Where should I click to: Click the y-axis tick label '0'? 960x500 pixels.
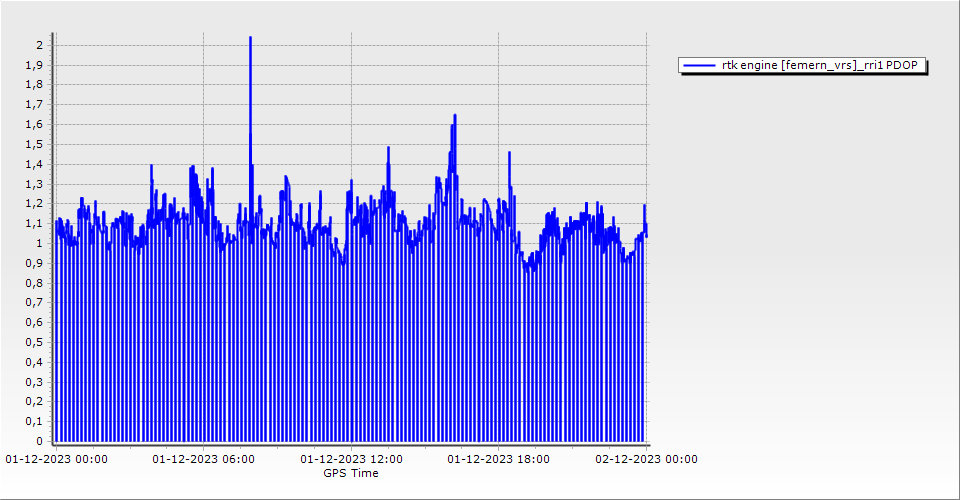tap(39, 441)
